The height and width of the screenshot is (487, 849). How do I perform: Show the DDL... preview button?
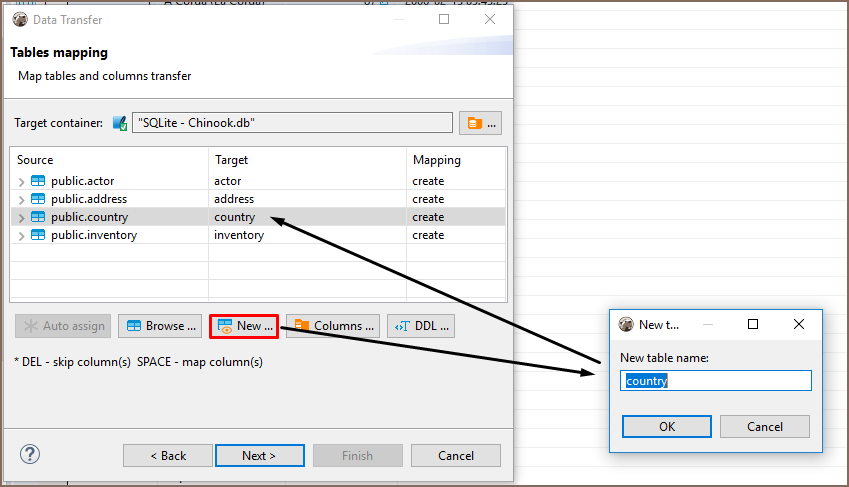[421, 326]
